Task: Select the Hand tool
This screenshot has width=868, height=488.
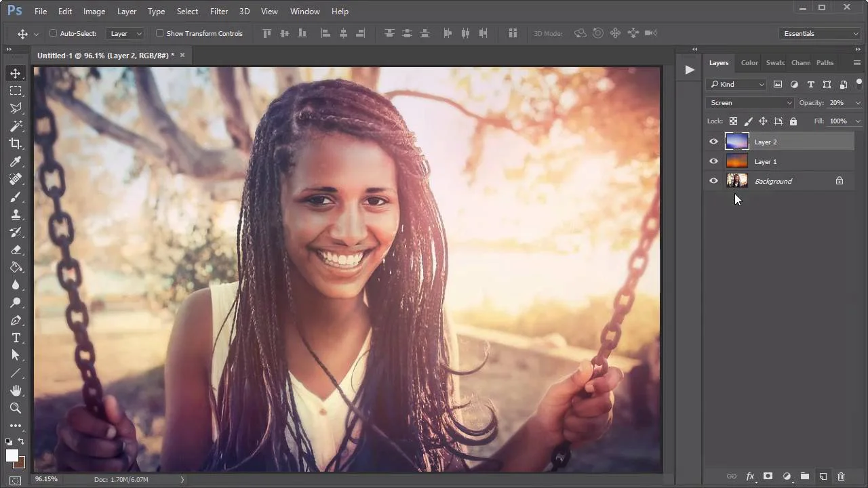Action: point(15,390)
